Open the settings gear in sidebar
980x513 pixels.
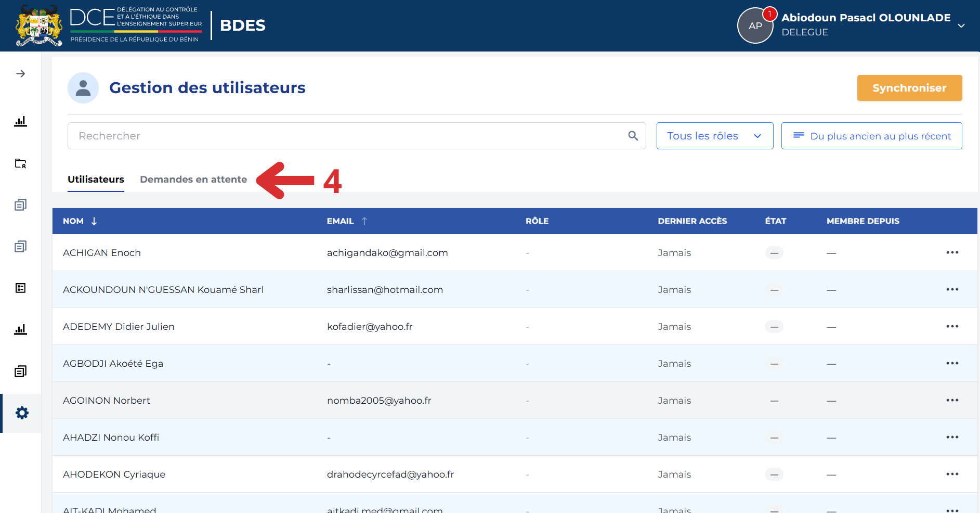(x=22, y=413)
